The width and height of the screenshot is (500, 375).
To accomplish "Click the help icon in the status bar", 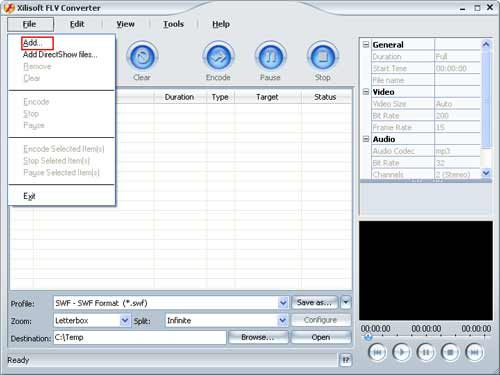I will coord(346,360).
